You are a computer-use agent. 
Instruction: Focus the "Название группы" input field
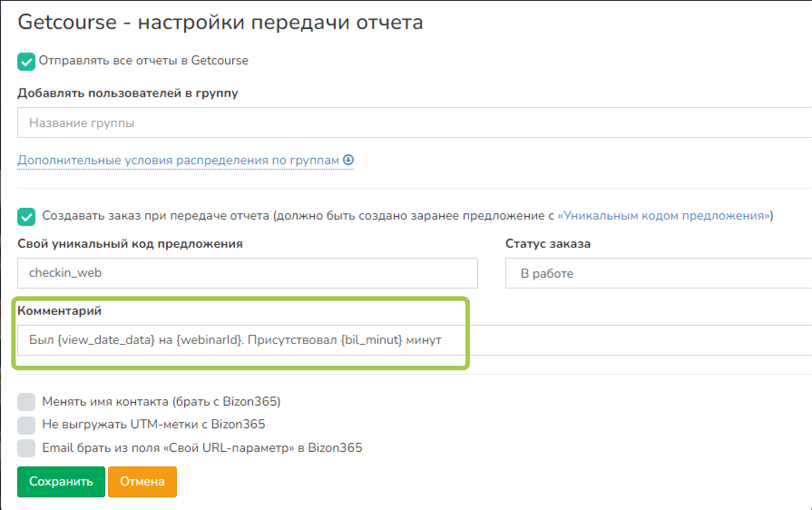tap(408, 123)
